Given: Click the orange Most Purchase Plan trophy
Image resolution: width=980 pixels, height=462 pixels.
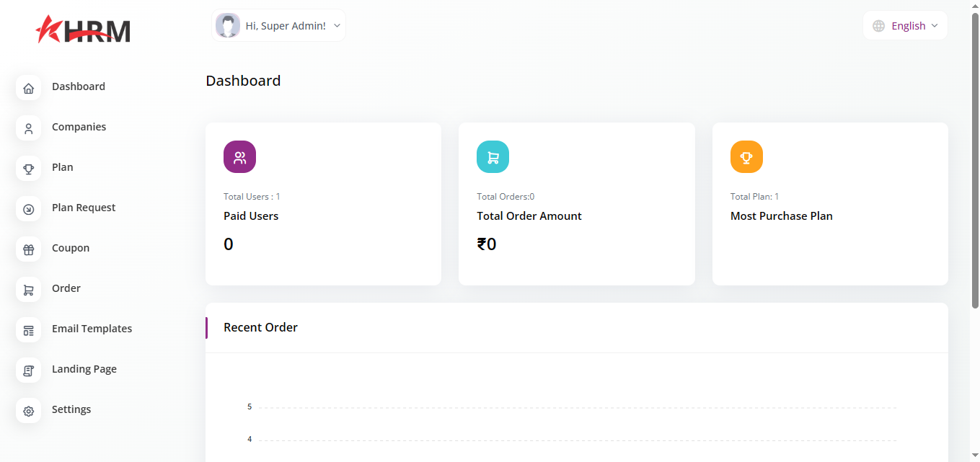Looking at the screenshot, I should tap(746, 157).
